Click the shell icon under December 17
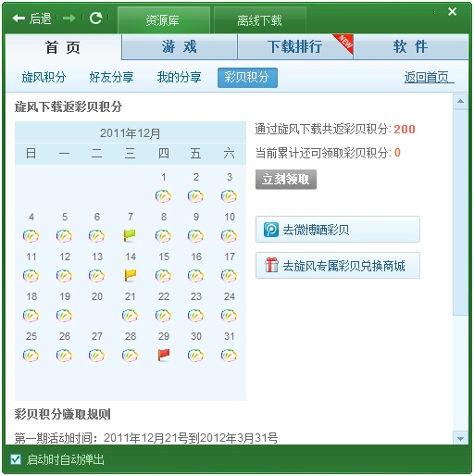The width and height of the screenshot is (474, 476). point(229,276)
